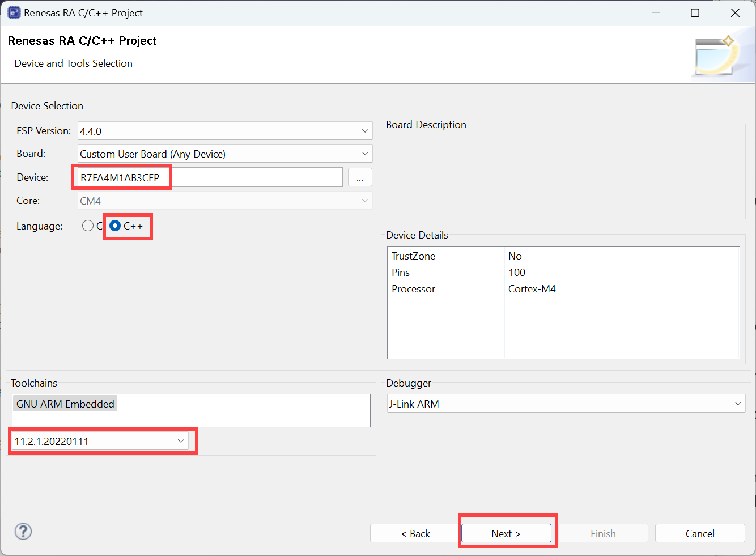
Task: Click the help question mark icon
Action: click(23, 532)
